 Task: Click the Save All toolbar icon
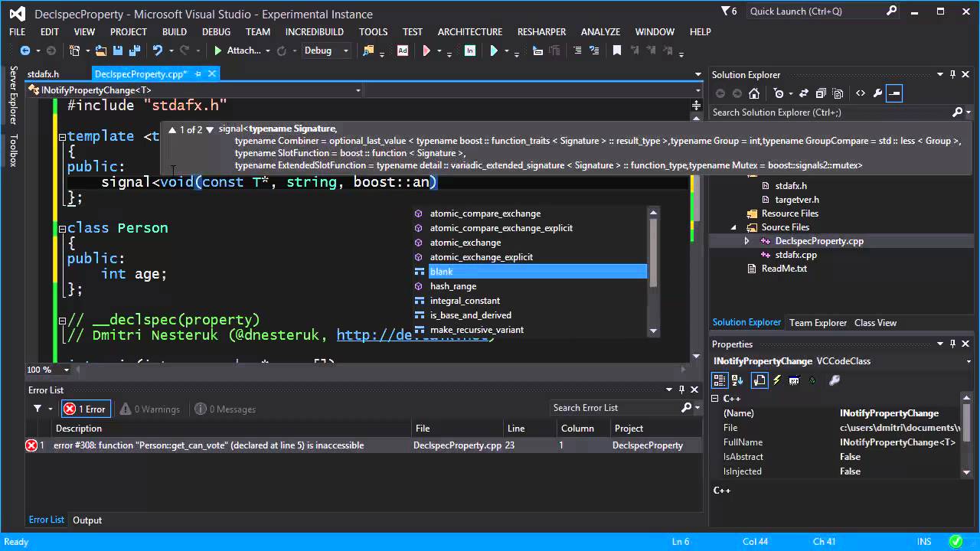pyautogui.click(x=134, y=51)
